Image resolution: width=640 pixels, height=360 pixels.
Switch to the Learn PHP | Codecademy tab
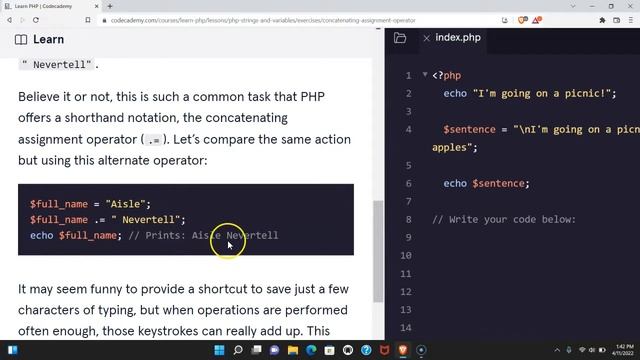43,6
